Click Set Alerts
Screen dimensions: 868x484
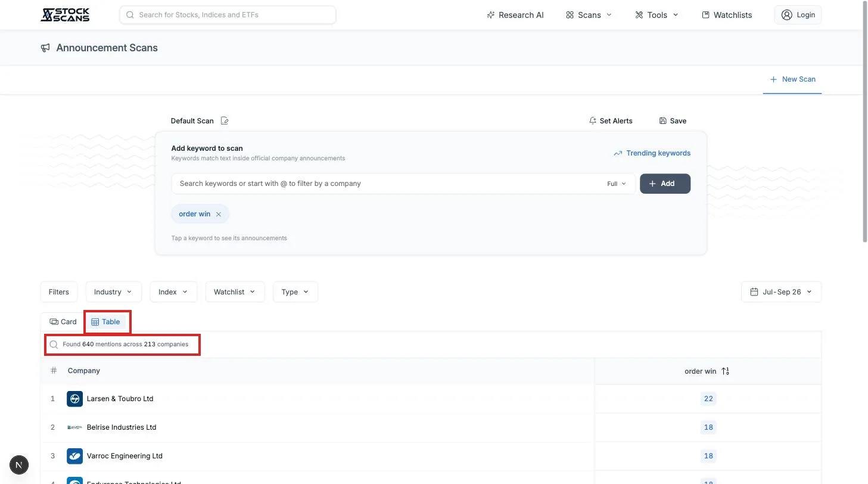point(611,121)
